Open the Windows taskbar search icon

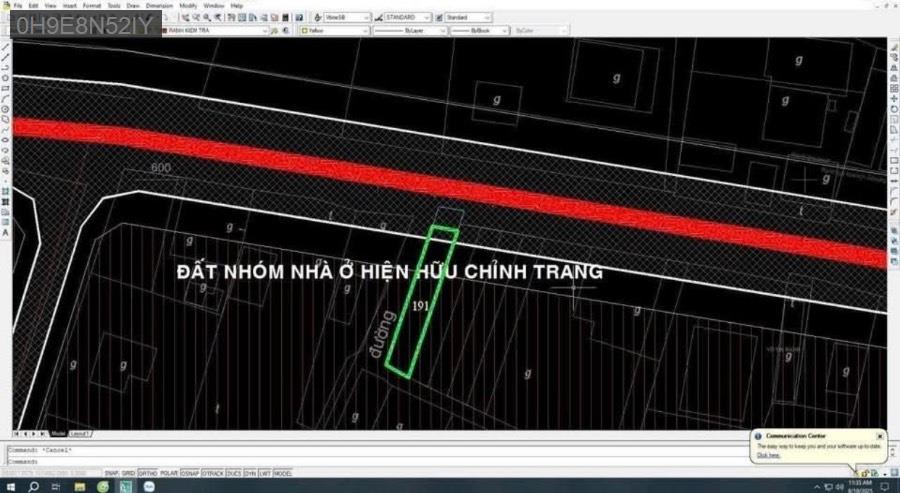click(34, 486)
